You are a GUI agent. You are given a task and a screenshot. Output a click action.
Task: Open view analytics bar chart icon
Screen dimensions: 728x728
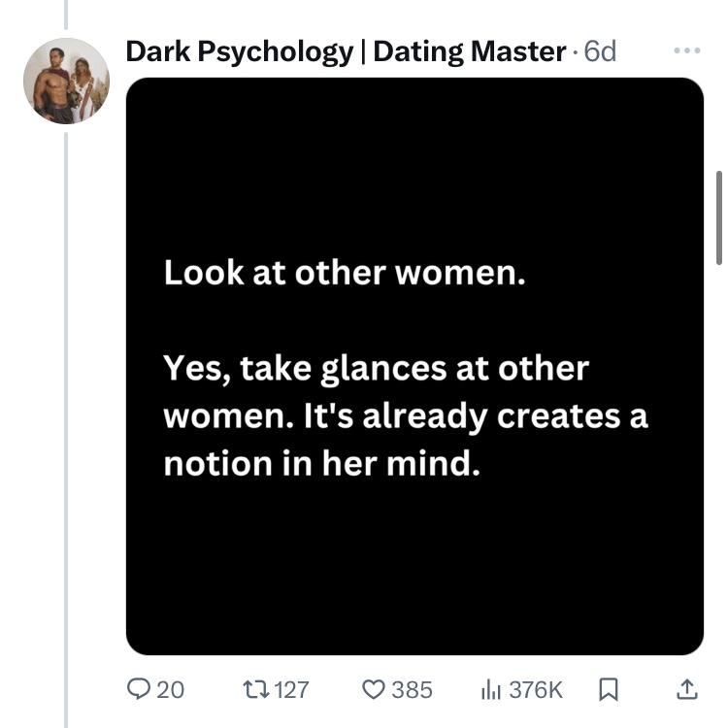[x=491, y=689]
